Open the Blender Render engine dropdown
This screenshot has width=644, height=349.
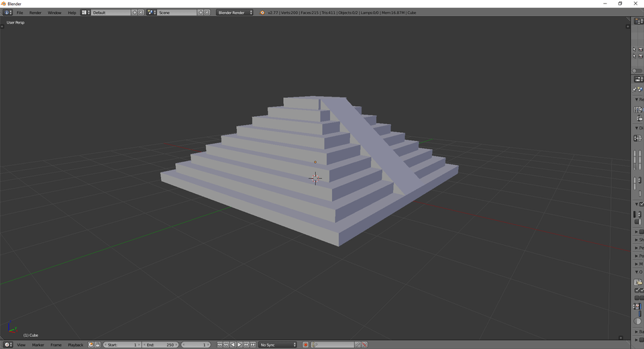point(235,13)
